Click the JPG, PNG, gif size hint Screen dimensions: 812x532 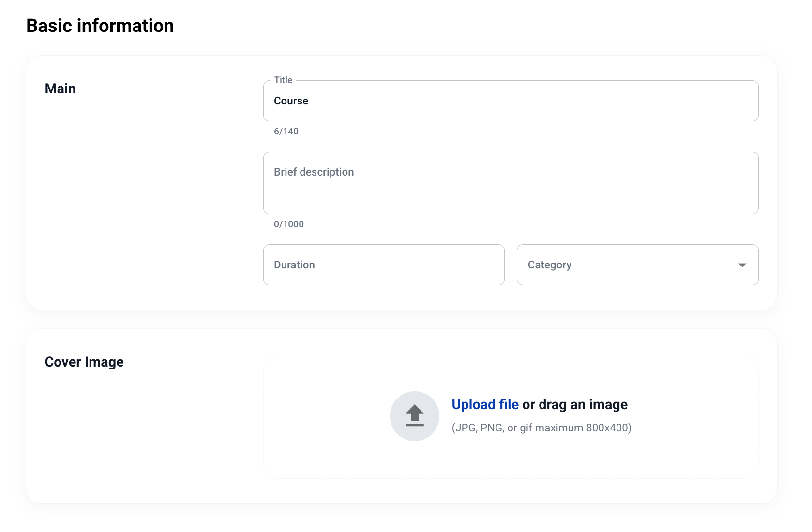[x=541, y=428]
